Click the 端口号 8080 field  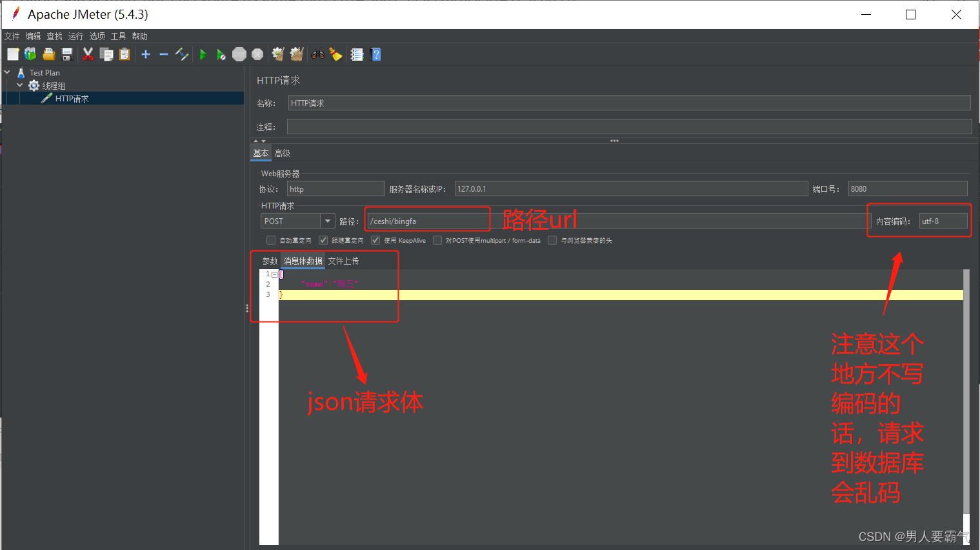pos(908,188)
